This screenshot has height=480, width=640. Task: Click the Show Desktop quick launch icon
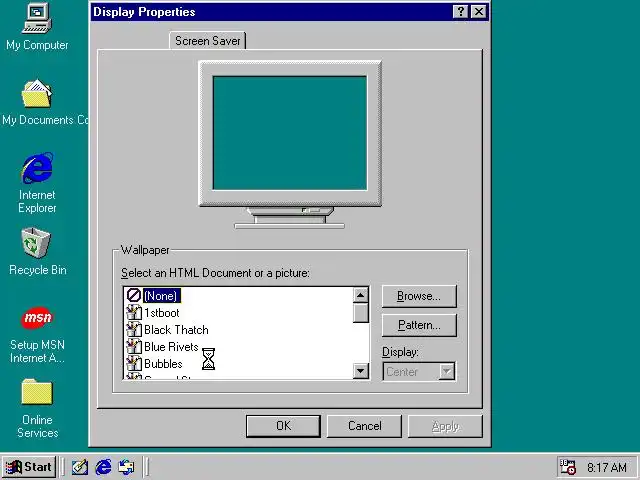(x=80, y=467)
